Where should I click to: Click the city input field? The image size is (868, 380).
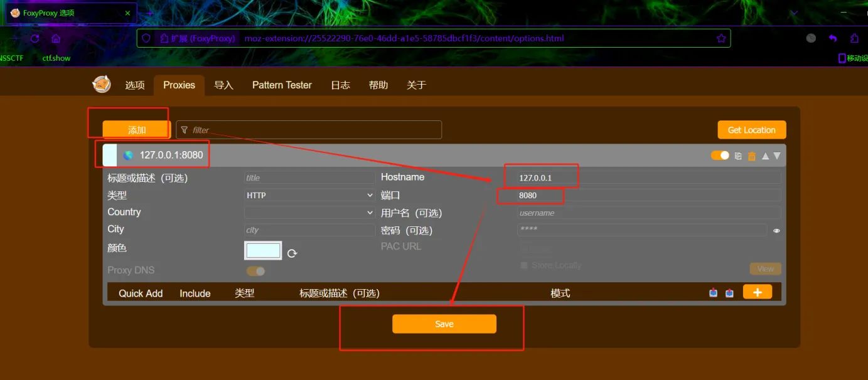point(309,230)
